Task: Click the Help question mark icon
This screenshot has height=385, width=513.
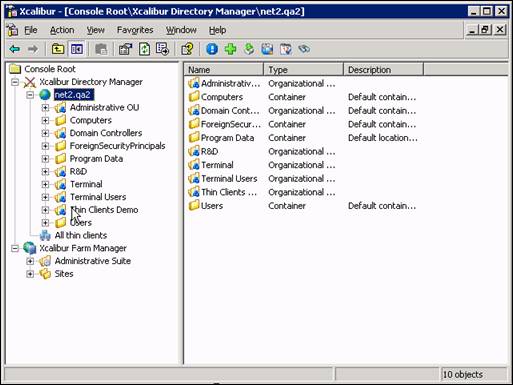Action: tap(187, 49)
